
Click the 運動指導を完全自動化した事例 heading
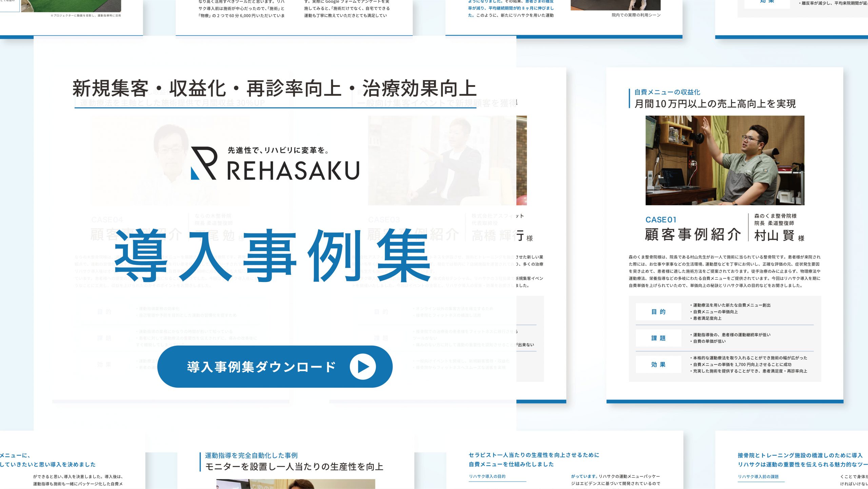251,455
